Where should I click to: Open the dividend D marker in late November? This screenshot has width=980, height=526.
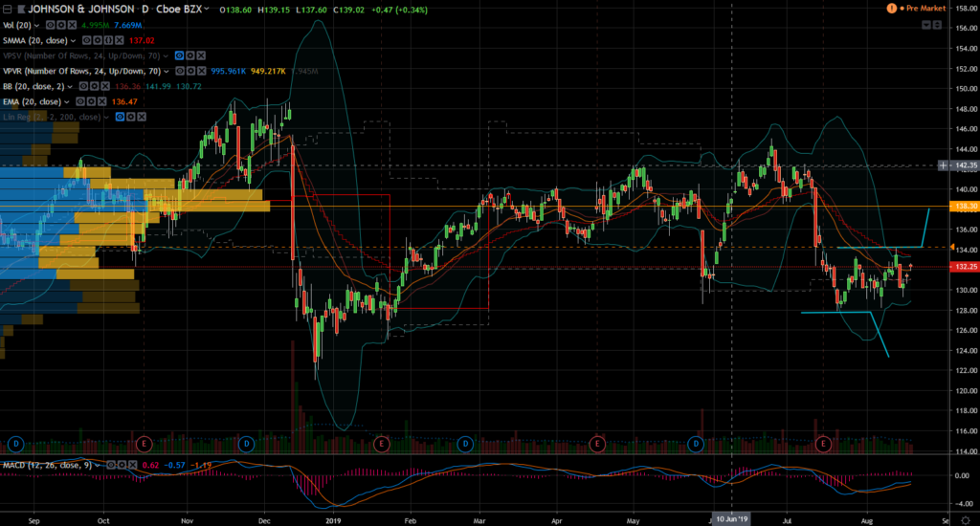click(247, 444)
